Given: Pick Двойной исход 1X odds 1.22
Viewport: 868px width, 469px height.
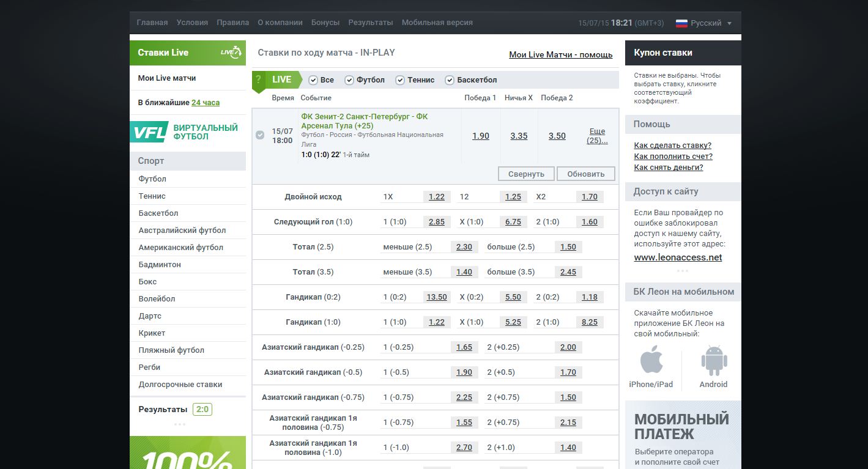Looking at the screenshot, I should (437, 197).
